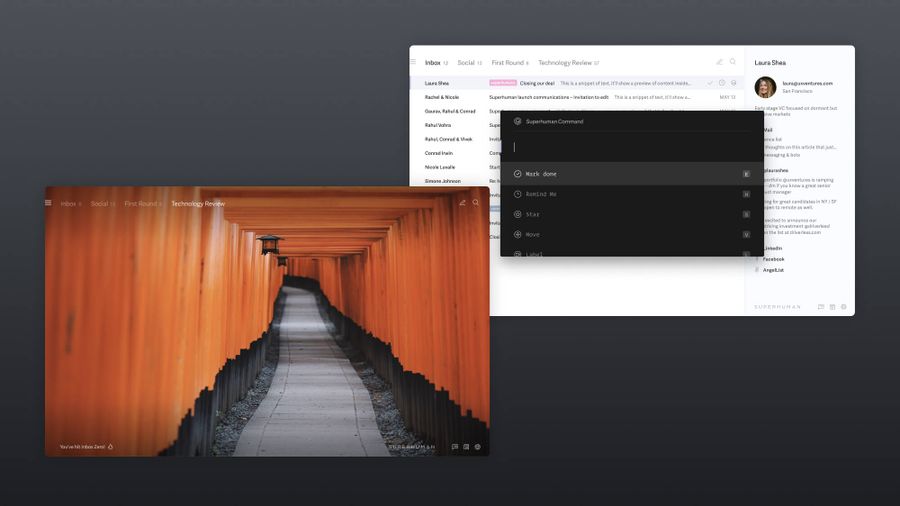This screenshot has width=900, height=506.
Task: Focus the Superhuman Command text input
Action: (x=632, y=147)
